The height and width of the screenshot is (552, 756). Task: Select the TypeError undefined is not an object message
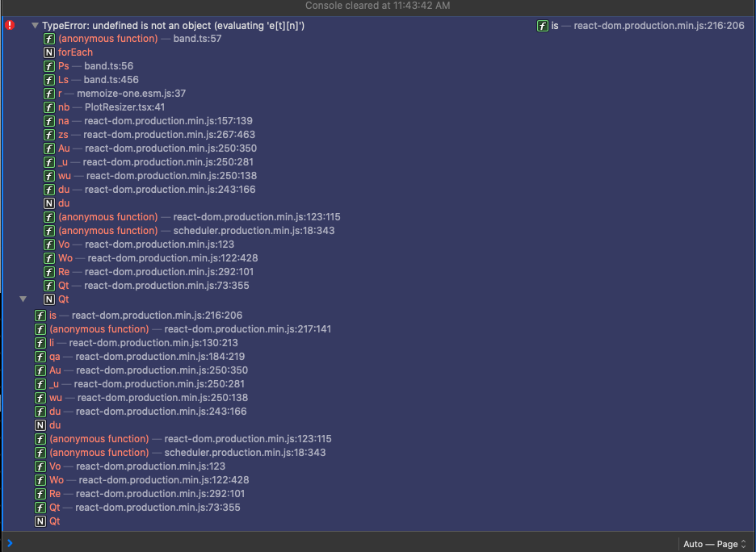pyautogui.click(x=173, y=26)
